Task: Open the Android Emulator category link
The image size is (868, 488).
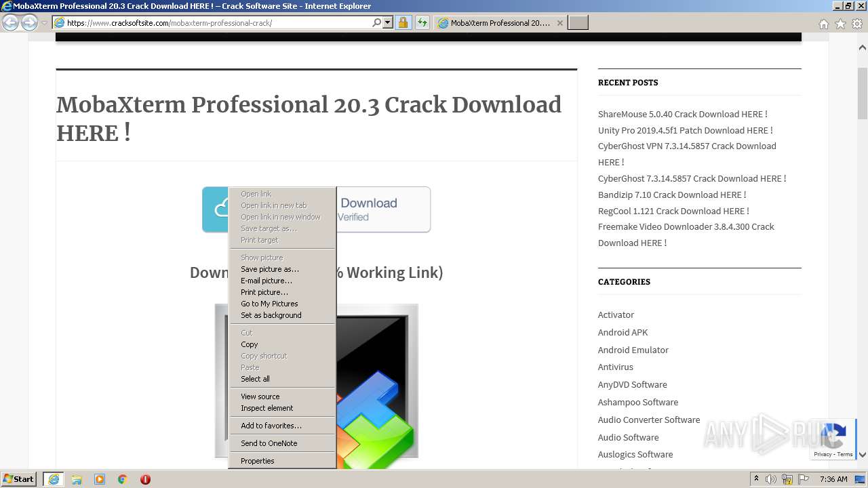Action: click(x=633, y=350)
